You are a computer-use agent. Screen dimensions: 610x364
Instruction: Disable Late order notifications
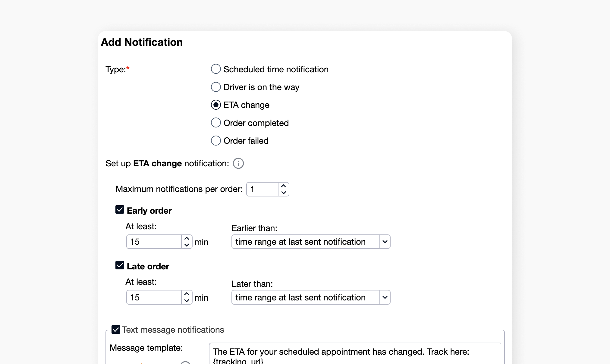119,265
